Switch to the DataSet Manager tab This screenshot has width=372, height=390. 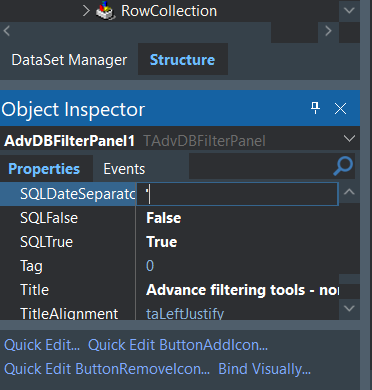[69, 60]
